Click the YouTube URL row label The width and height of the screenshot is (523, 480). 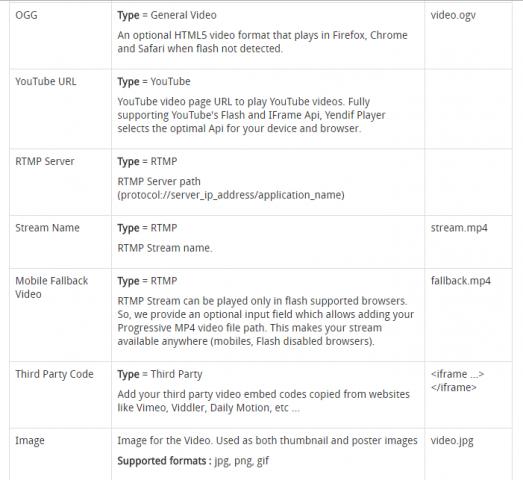tap(46, 81)
